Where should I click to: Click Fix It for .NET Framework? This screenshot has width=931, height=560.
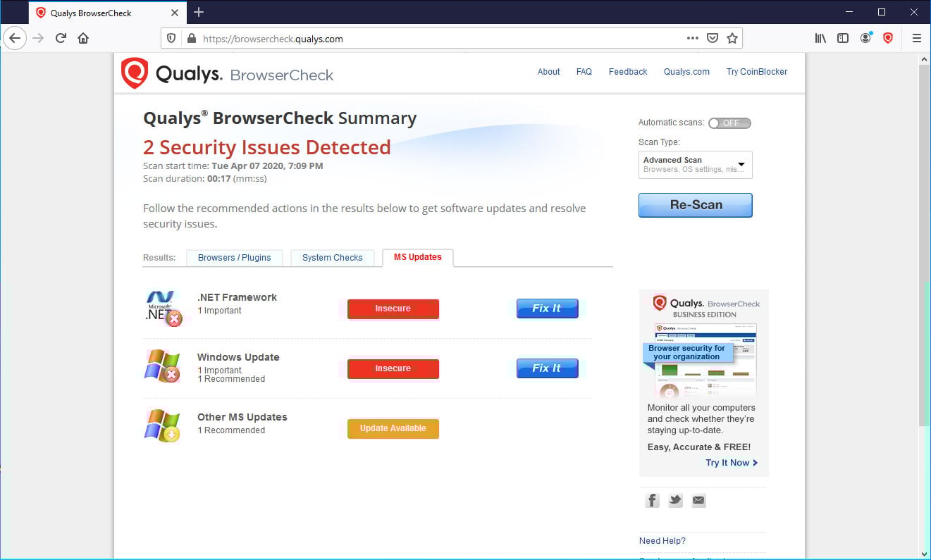coord(547,308)
